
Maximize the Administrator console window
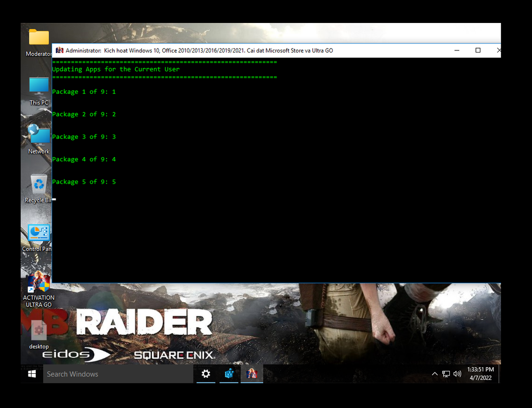coord(478,50)
